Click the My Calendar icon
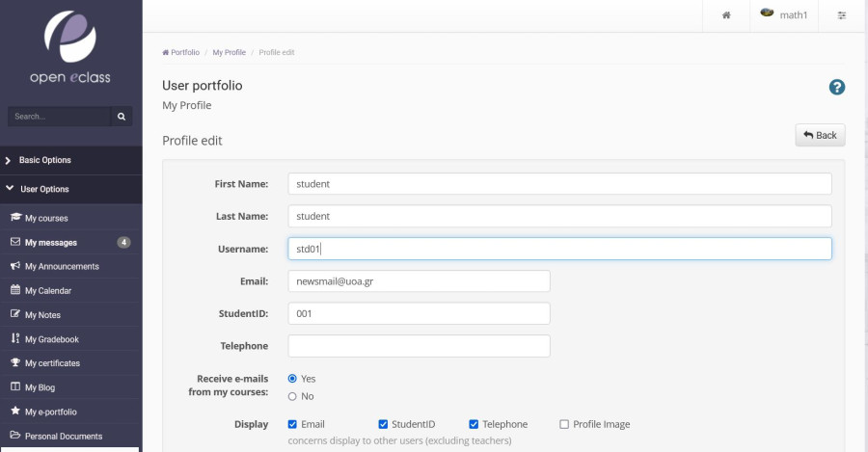 [x=15, y=290]
